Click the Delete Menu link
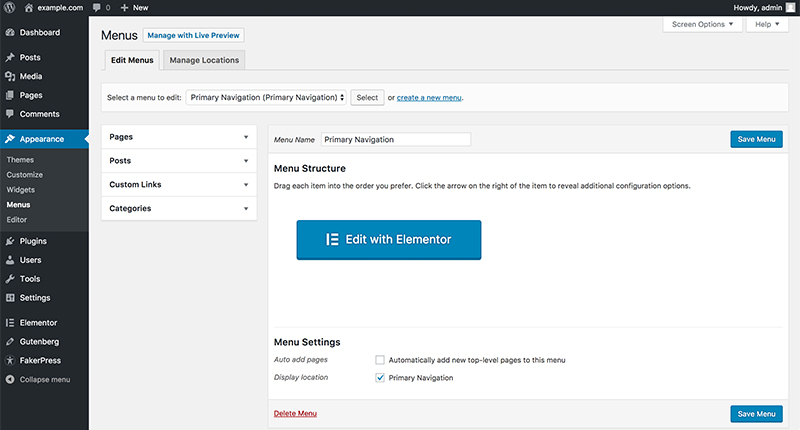This screenshot has height=430, width=800. pyautogui.click(x=295, y=413)
